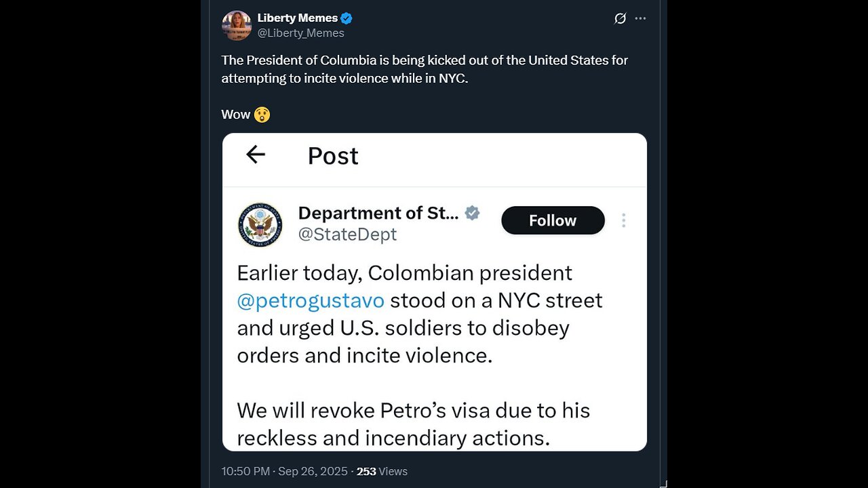The height and width of the screenshot is (488, 868).
Task: Click the Department of State seal avatar
Action: (x=260, y=224)
